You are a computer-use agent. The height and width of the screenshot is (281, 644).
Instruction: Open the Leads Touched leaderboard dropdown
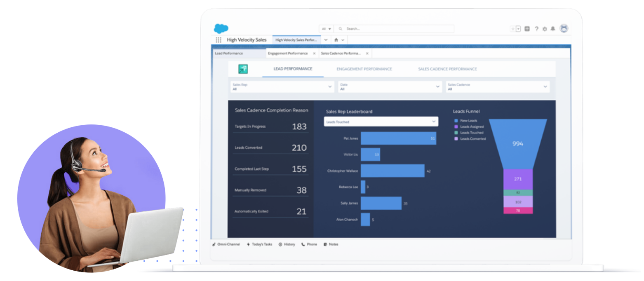click(x=381, y=122)
